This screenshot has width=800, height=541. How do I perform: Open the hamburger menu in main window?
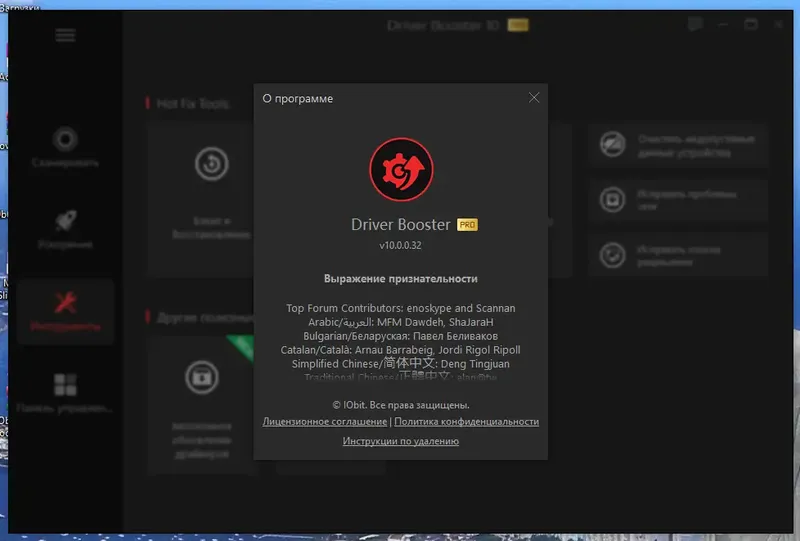(65, 35)
